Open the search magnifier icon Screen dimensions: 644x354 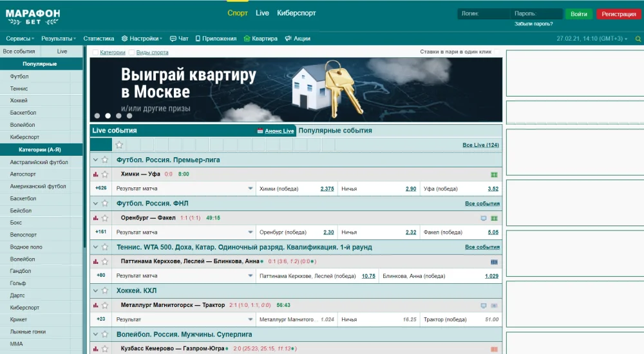click(x=638, y=39)
